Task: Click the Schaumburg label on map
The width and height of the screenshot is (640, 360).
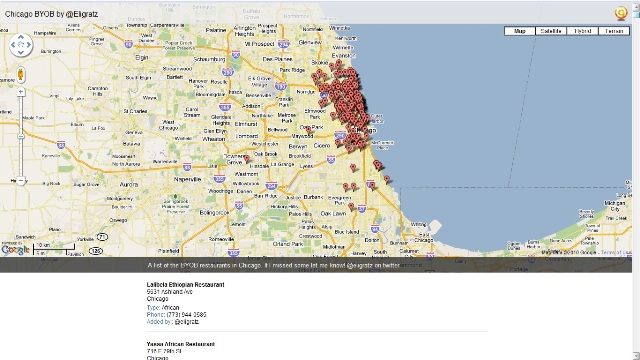Action: [x=209, y=59]
